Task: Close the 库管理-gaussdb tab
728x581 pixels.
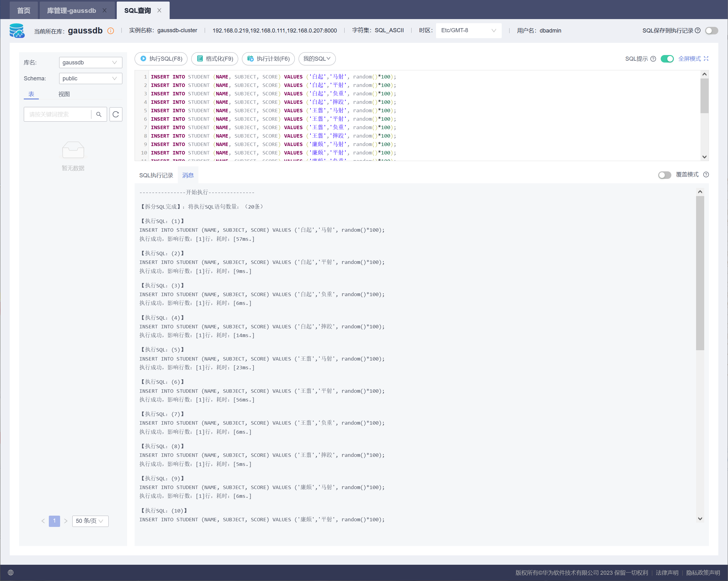Action: click(x=105, y=10)
